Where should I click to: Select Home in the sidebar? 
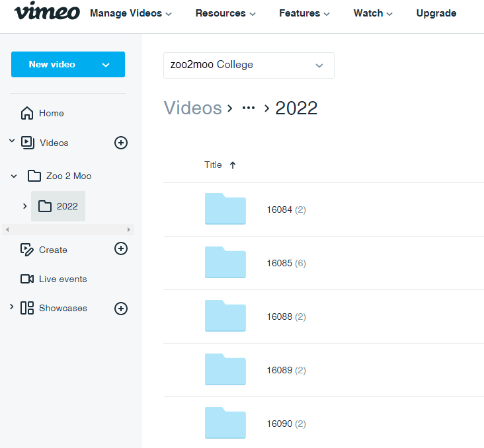click(x=51, y=113)
